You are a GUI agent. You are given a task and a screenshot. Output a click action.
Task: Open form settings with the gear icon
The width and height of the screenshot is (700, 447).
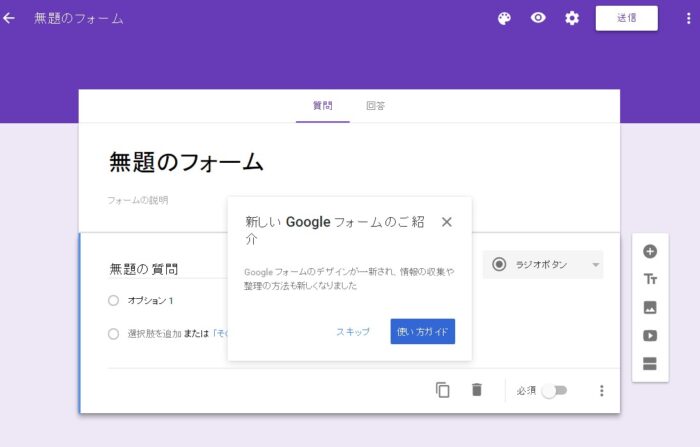pos(572,18)
